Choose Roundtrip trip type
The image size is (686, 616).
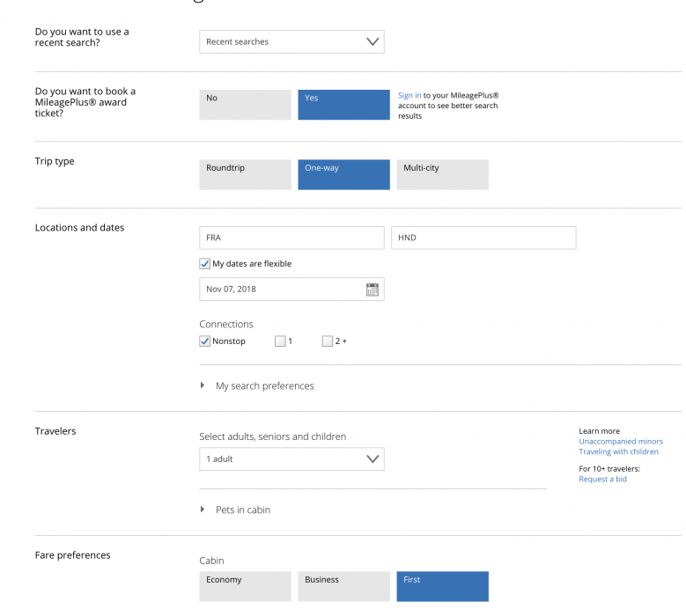245,174
